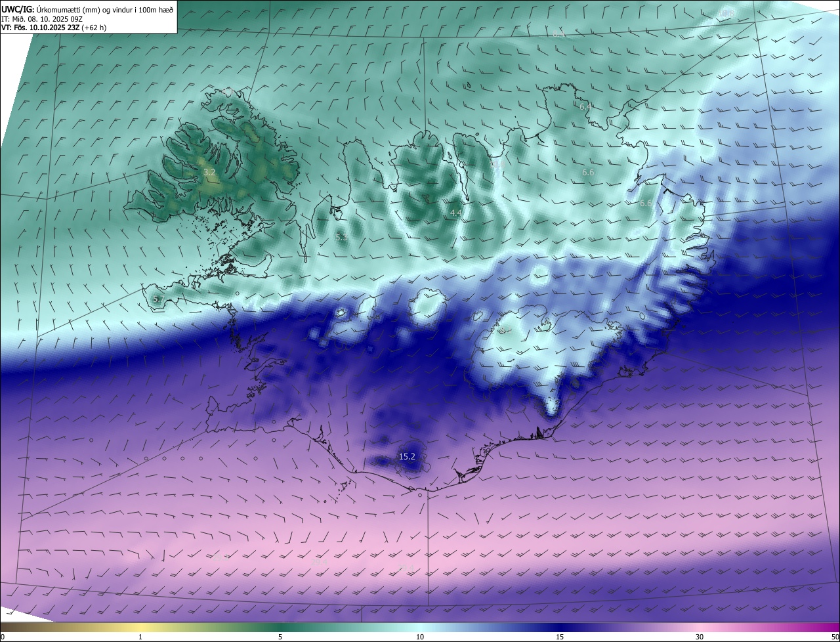Click the '0' tick on the color scale
840x642 pixels.
[x=3, y=637]
